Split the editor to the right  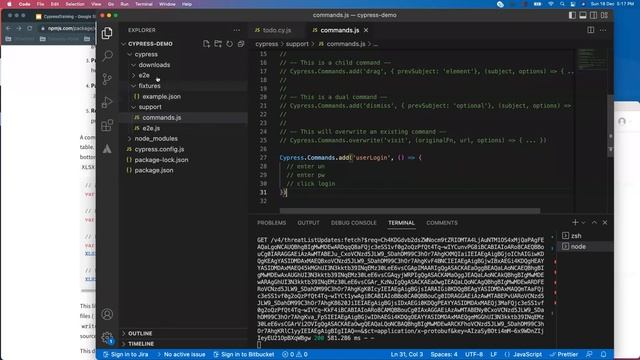(591, 30)
